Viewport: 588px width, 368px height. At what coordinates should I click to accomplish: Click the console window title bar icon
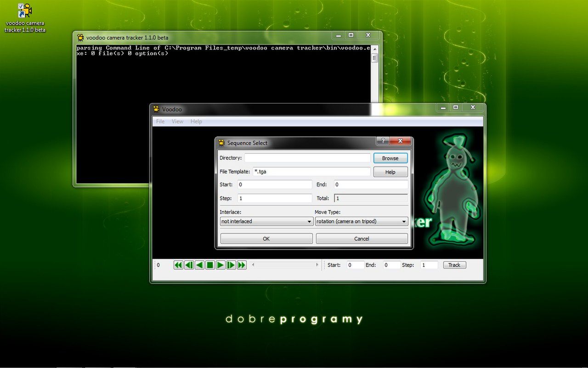[x=80, y=37]
